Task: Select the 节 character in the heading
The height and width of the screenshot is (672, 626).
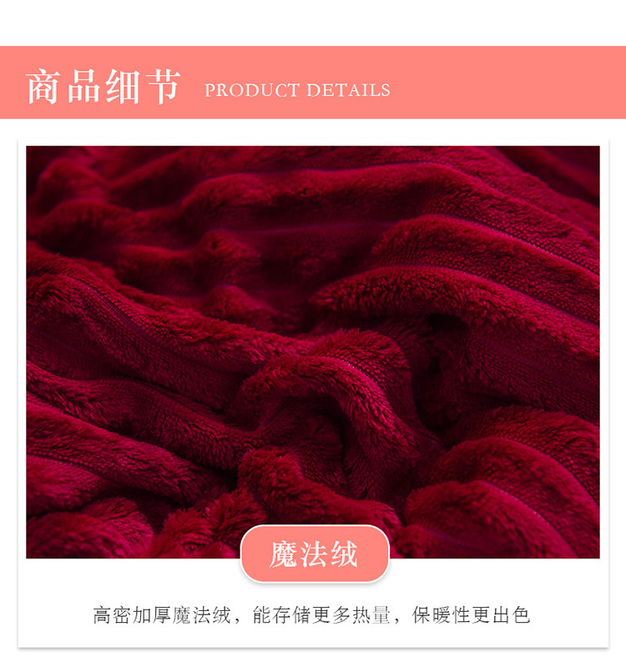Action: [x=164, y=86]
